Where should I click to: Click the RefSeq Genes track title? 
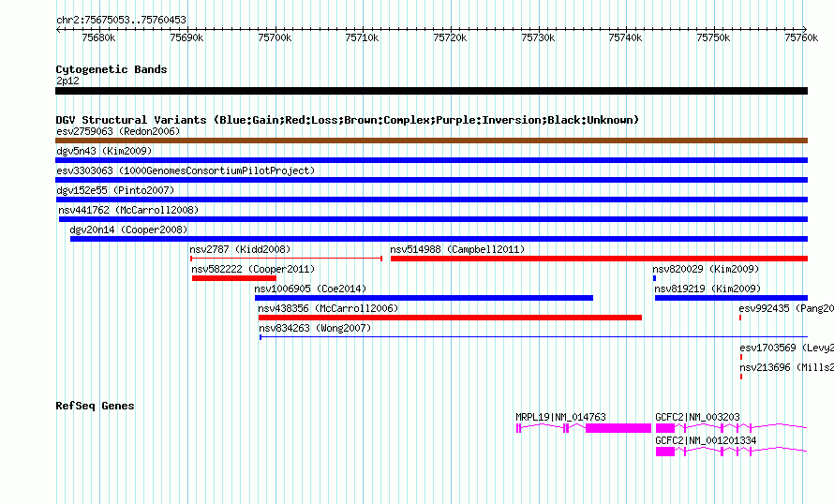click(x=95, y=406)
